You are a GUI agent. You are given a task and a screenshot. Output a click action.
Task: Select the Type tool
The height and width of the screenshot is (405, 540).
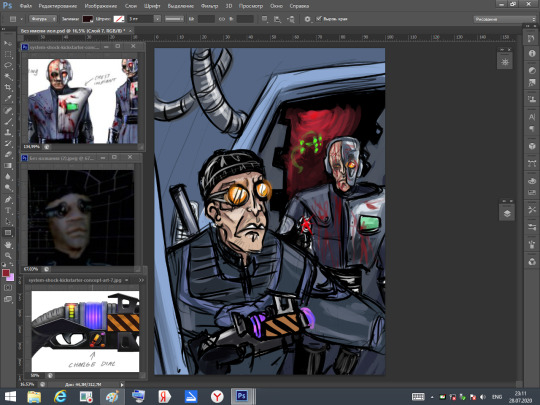tap(8, 210)
